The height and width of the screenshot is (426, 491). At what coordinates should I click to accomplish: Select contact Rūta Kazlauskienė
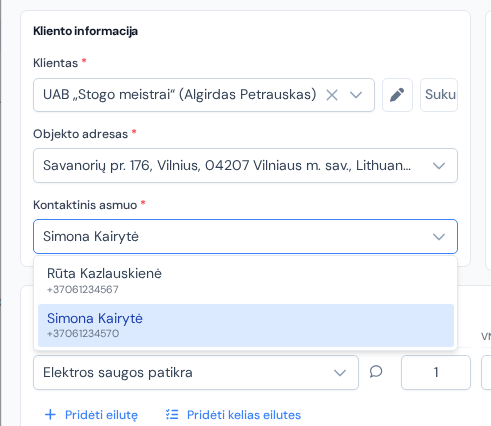246,281
